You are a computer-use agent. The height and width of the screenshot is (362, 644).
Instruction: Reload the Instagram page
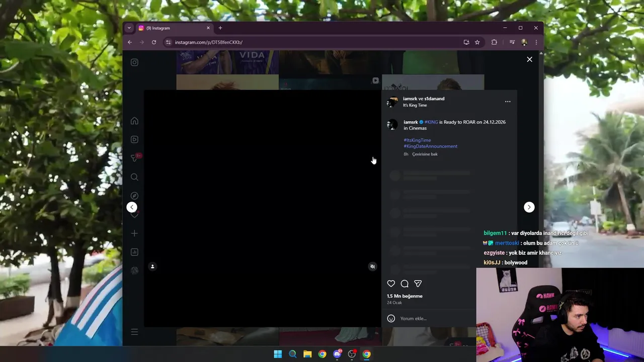(x=154, y=42)
